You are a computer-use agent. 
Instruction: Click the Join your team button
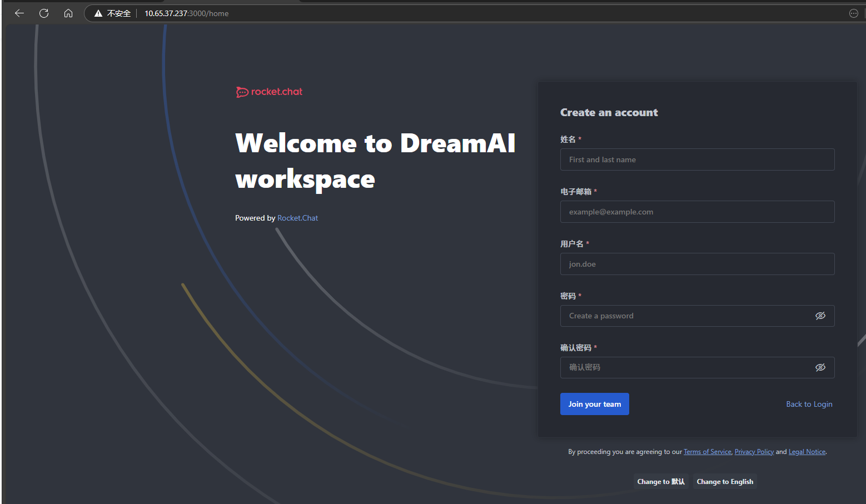point(595,404)
